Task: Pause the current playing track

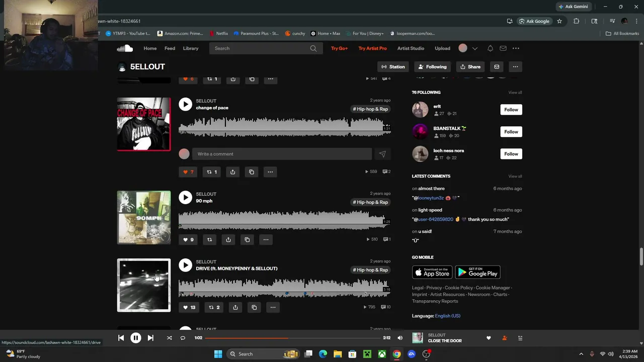Action: [136, 338]
